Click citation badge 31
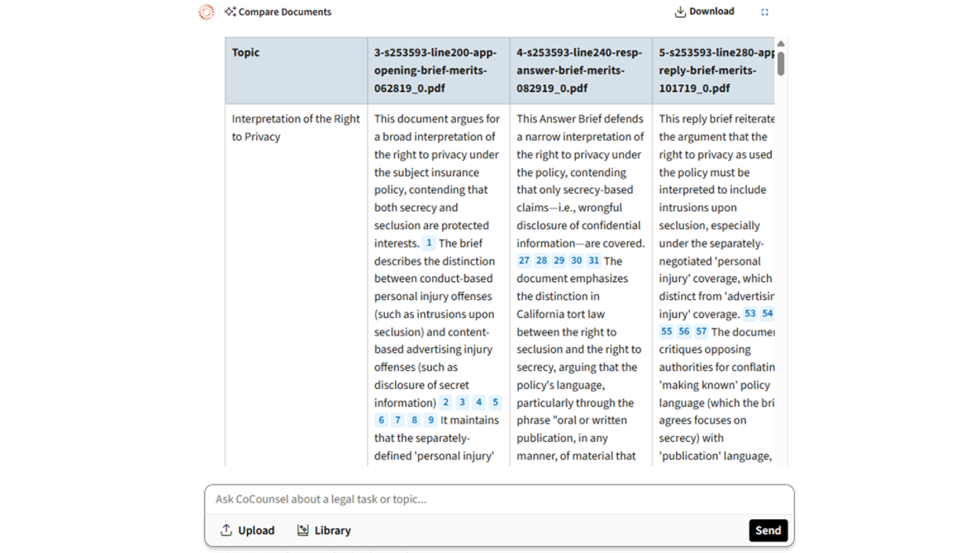 pos(593,260)
